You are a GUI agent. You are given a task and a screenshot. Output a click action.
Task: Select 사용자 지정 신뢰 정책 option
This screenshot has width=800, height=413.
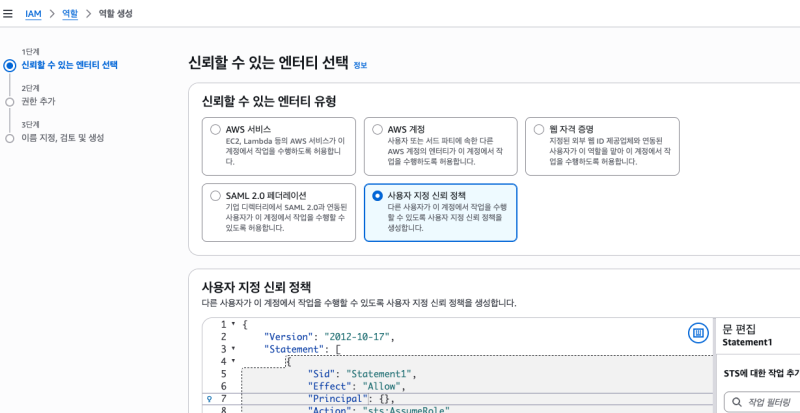(377, 195)
